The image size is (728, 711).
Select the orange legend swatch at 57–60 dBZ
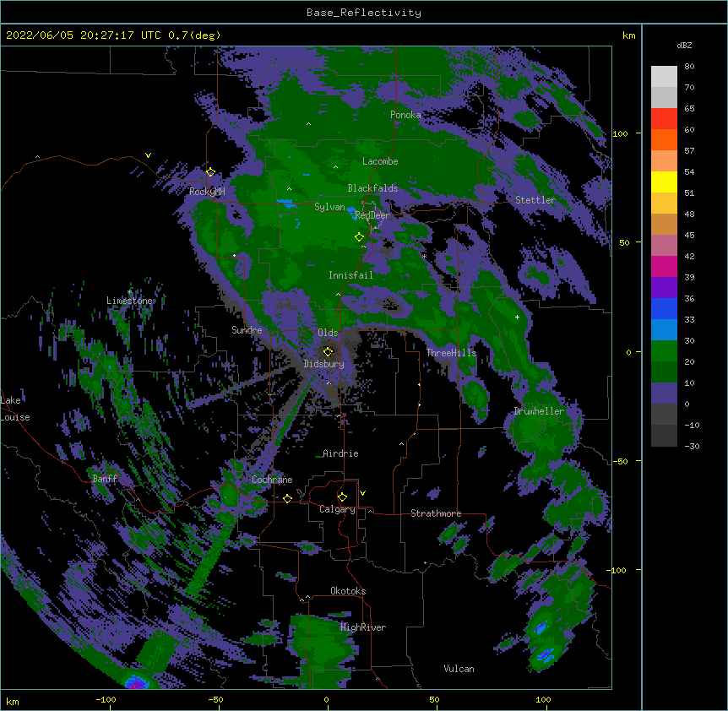(x=664, y=139)
